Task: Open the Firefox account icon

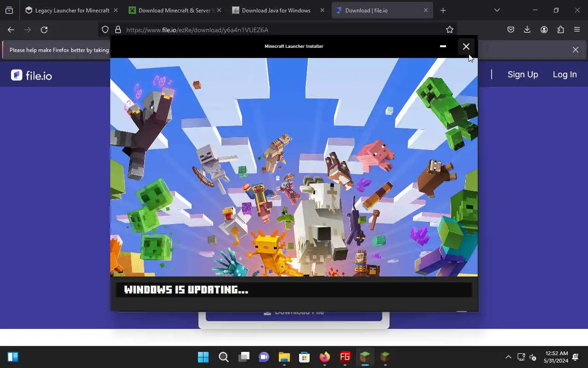Action: tap(544, 29)
